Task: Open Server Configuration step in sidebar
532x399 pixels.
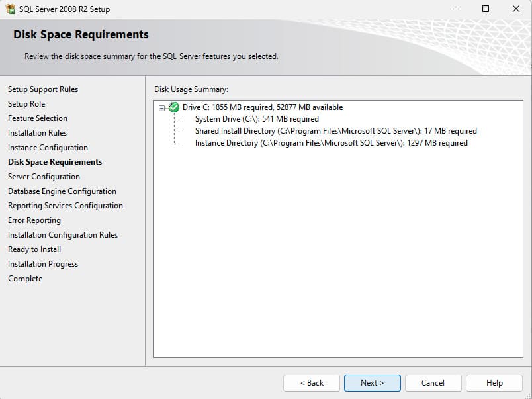Action: (44, 177)
